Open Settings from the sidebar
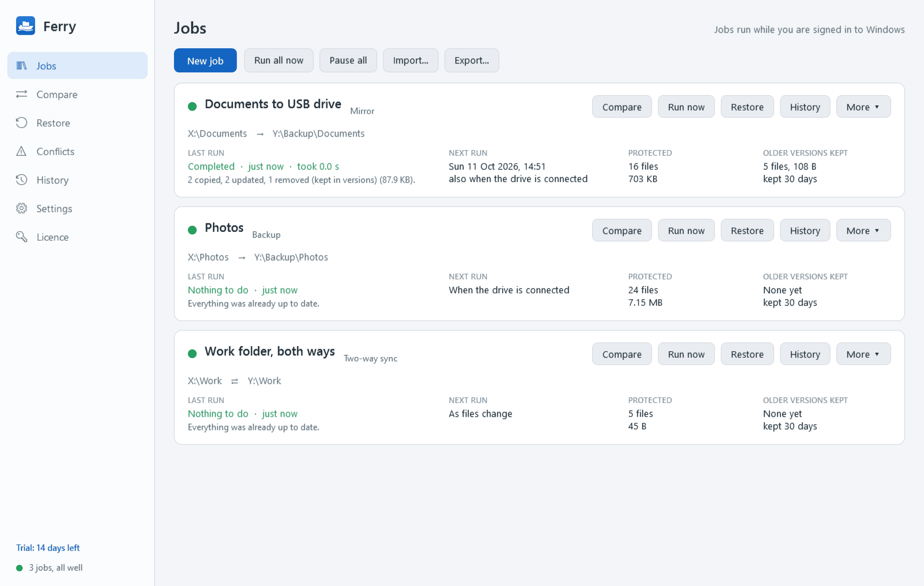Image resolution: width=924 pixels, height=586 pixels. click(77, 208)
